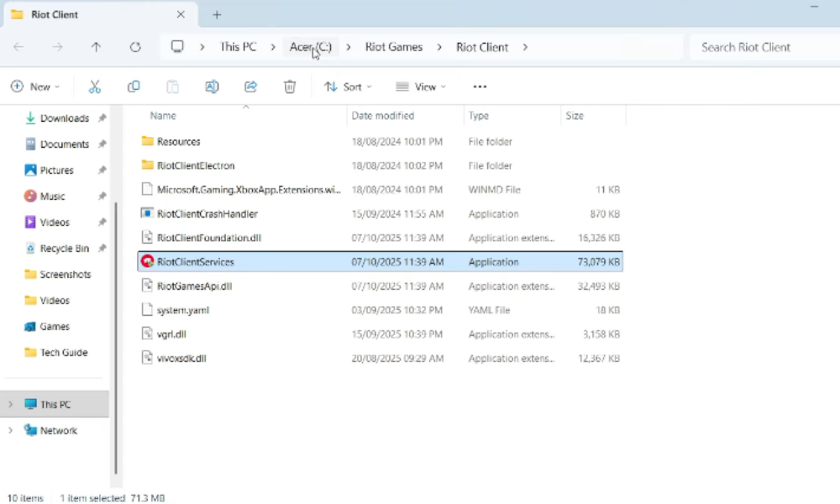Click the Share icon in toolbar
Image resolution: width=840 pixels, height=504 pixels.
(x=250, y=87)
